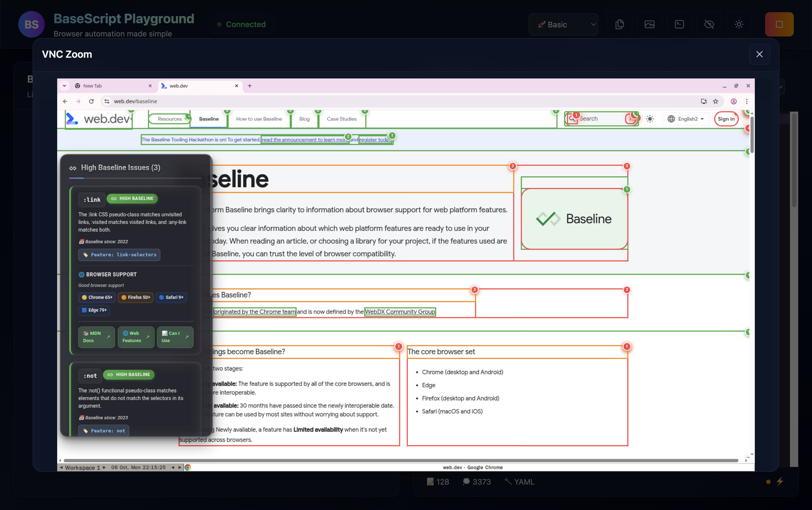The image size is (812, 510).
Task: Close the VNC Zoom dialog
Action: (x=759, y=54)
